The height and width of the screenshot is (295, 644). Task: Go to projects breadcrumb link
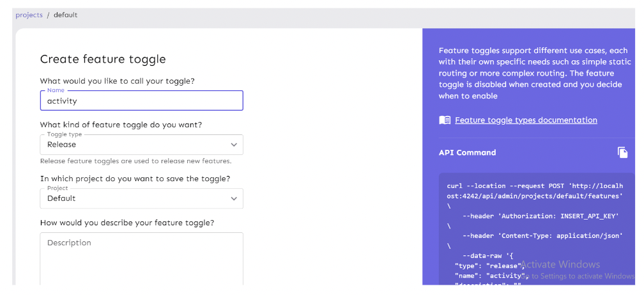(x=29, y=15)
